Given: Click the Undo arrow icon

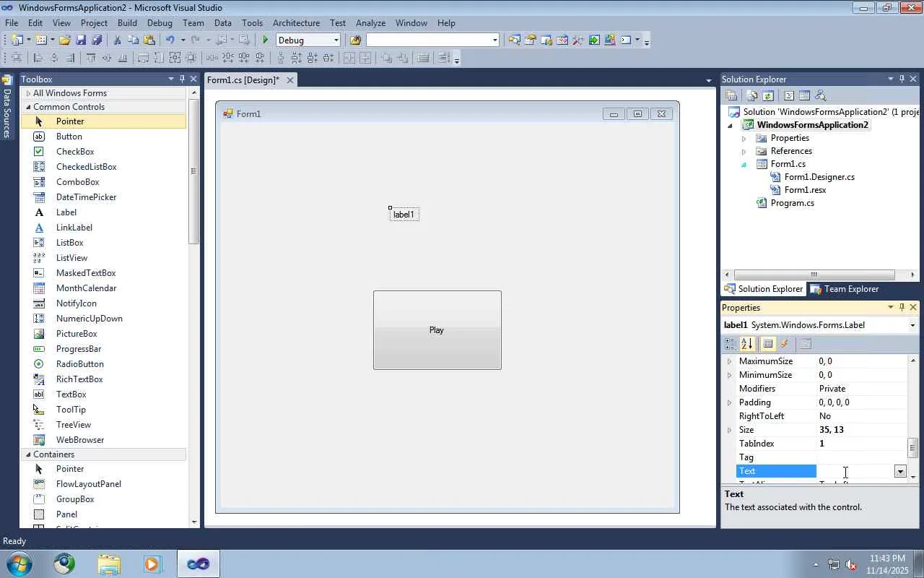Looking at the screenshot, I should coord(170,40).
